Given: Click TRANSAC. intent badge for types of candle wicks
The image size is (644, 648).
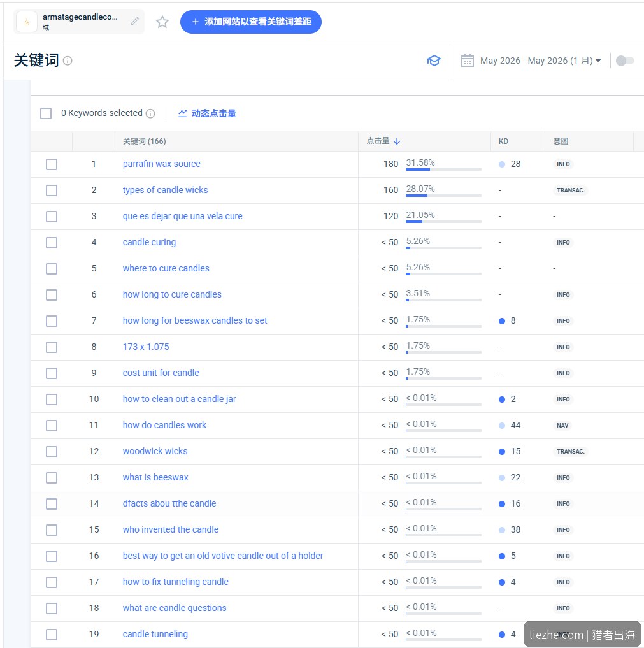Looking at the screenshot, I should tap(571, 191).
